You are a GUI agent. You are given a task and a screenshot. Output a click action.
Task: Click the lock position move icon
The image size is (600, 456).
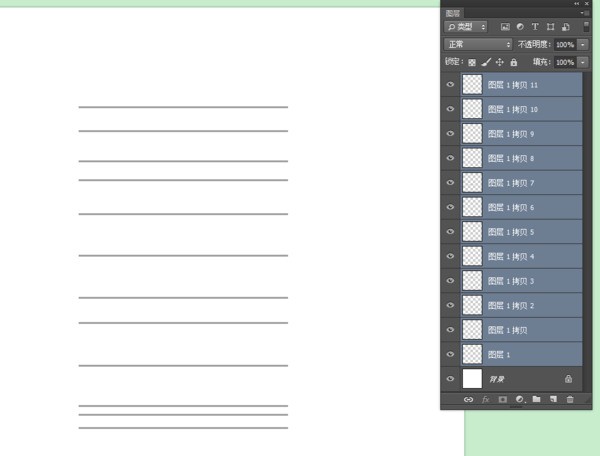pyautogui.click(x=500, y=62)
